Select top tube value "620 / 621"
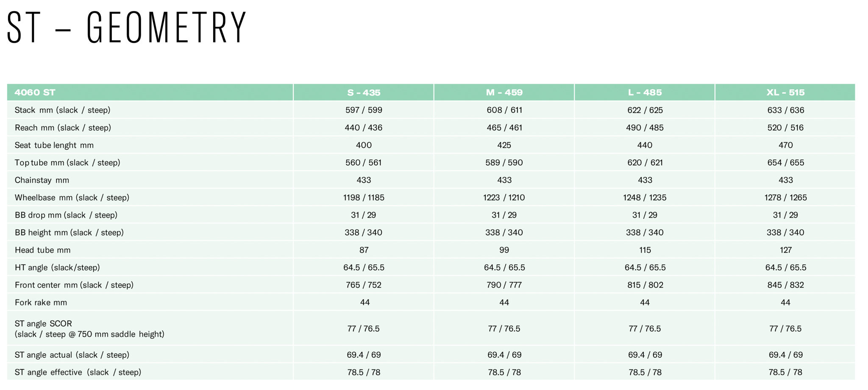The height and width of the screenshot is (390, 868). click(x=645, y=163)
